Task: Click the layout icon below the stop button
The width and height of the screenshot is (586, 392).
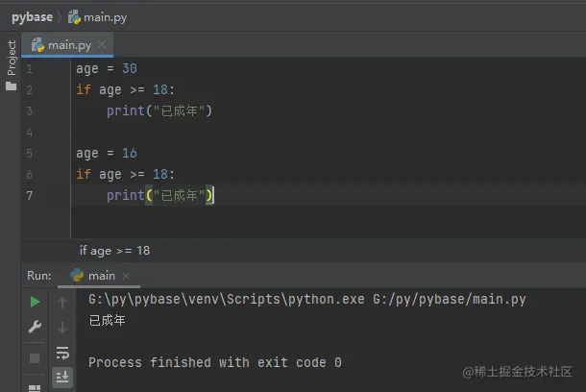Action: click(x=35, y=388)
